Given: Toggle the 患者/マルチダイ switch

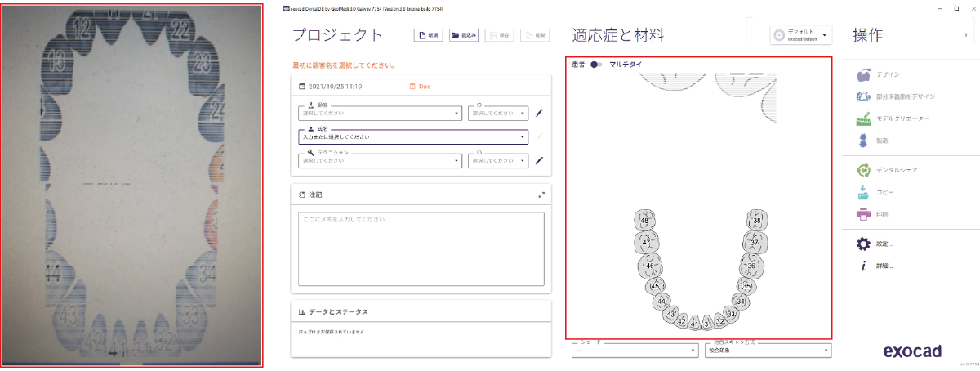Looking at the screenshot, I should 596,64.
